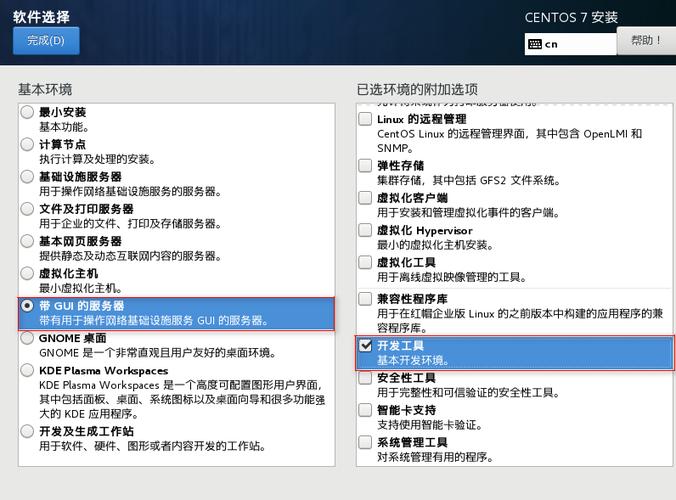Enable the Linux 的远程管理 checkbox
This screenshot has height=500, width=676.
[x=365, y=119]
